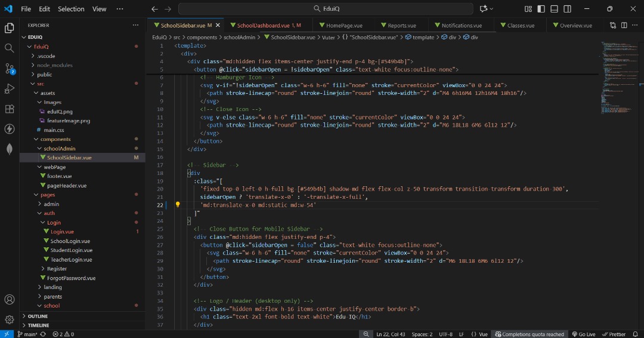Go forward with the navigation arrow

[168, 8]
